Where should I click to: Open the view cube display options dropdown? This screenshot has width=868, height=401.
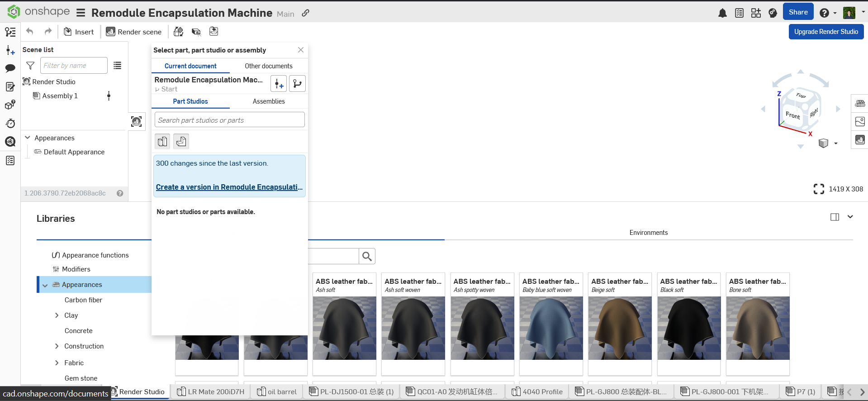[836, 143]
